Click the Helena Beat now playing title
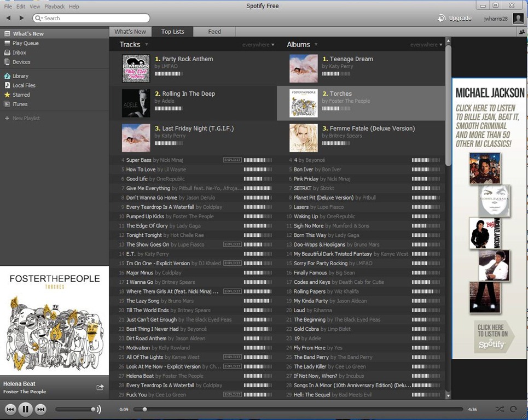The height and width of the screenshot is (420, 528). pyautogui.click(x=19, y=384)
